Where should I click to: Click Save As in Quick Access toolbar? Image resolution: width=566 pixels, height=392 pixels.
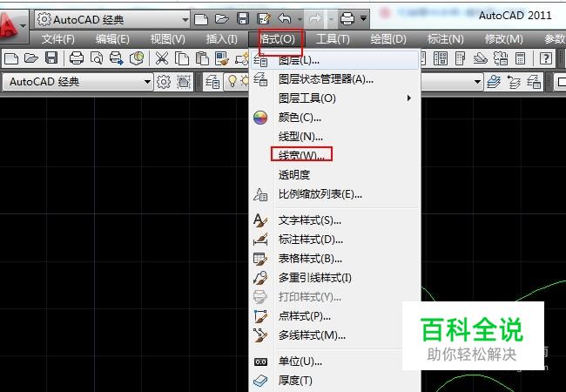264,19
